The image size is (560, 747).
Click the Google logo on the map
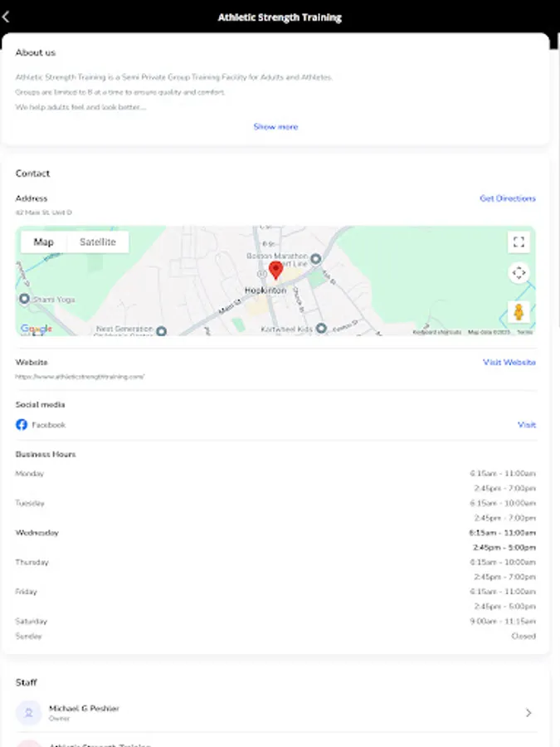pos(34,328)
